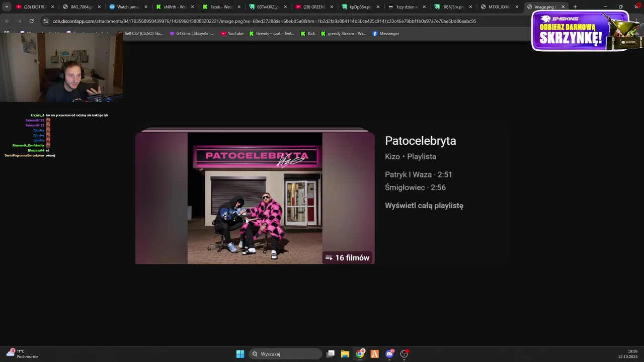Click the 16 filmów playlist badge
The width and height of the screenshot is (644, 362).
348,258
